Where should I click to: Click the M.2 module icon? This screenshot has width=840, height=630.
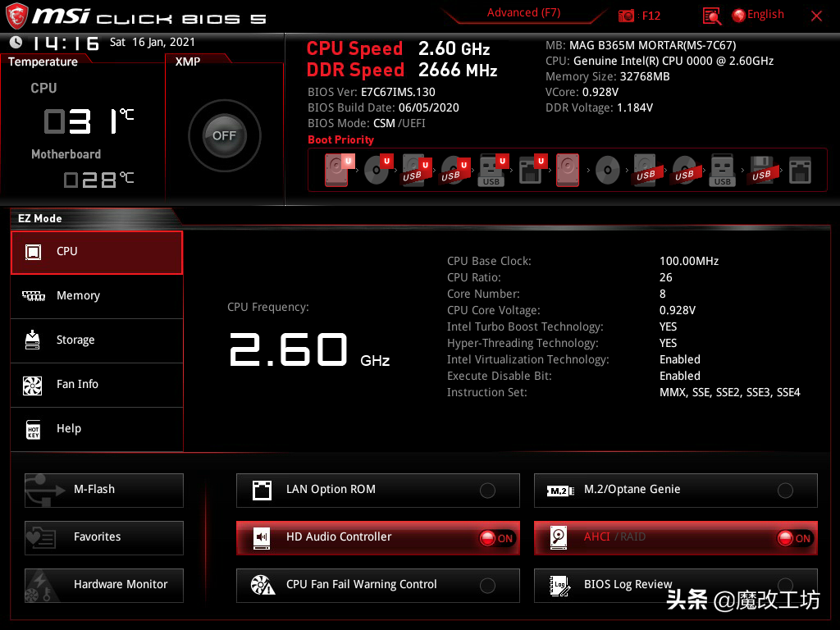(560, 491)
